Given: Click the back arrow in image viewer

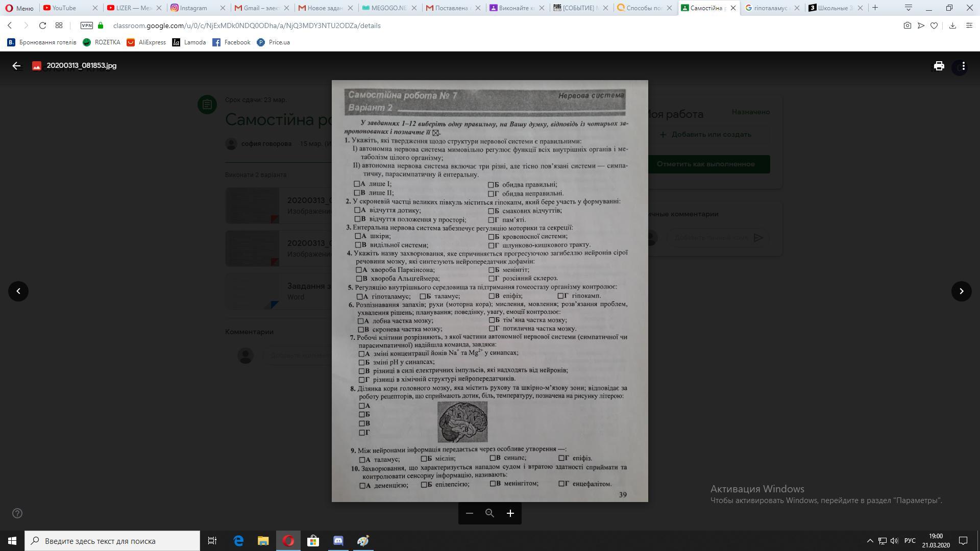Looking at the screenshot, I should (x=16, y=66).
